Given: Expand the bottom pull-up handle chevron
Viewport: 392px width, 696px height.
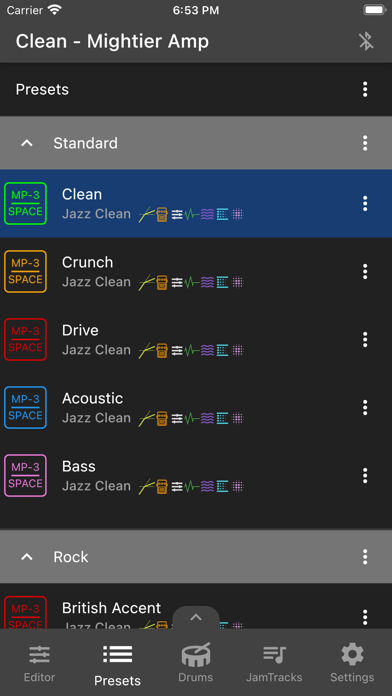Looking at the screenshot, I should click(196, 617).
